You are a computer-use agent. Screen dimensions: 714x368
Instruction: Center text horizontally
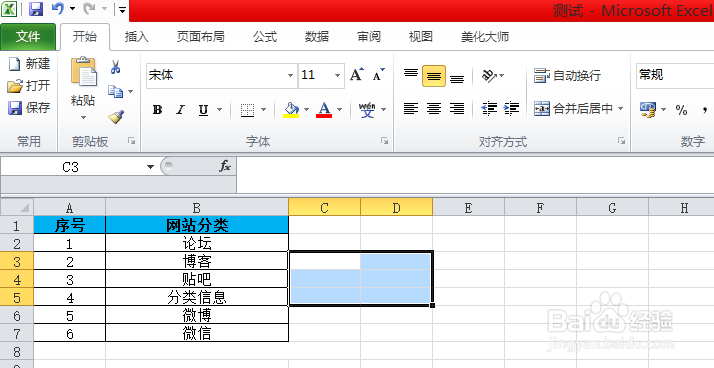[x=434, y=109]
